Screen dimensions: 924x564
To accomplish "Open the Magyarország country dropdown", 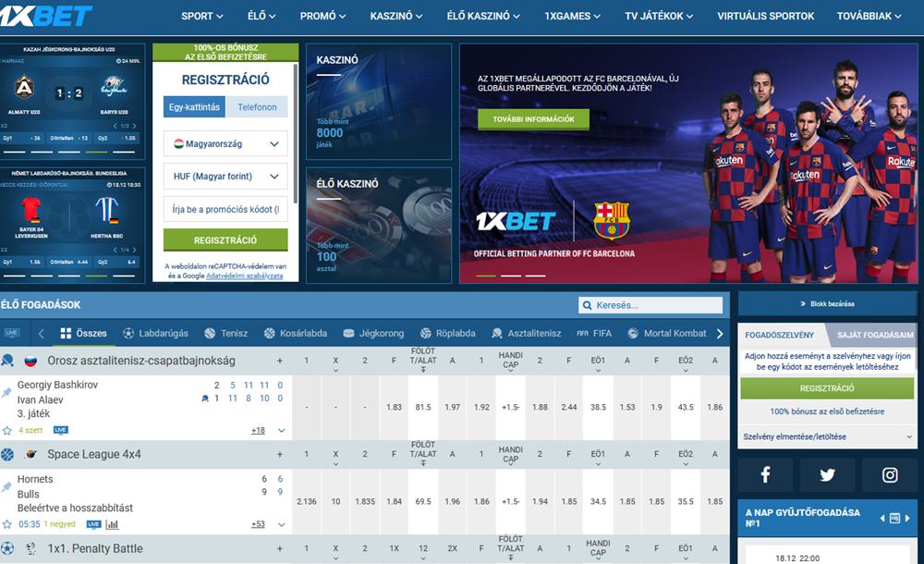I will tap(225, 144).
